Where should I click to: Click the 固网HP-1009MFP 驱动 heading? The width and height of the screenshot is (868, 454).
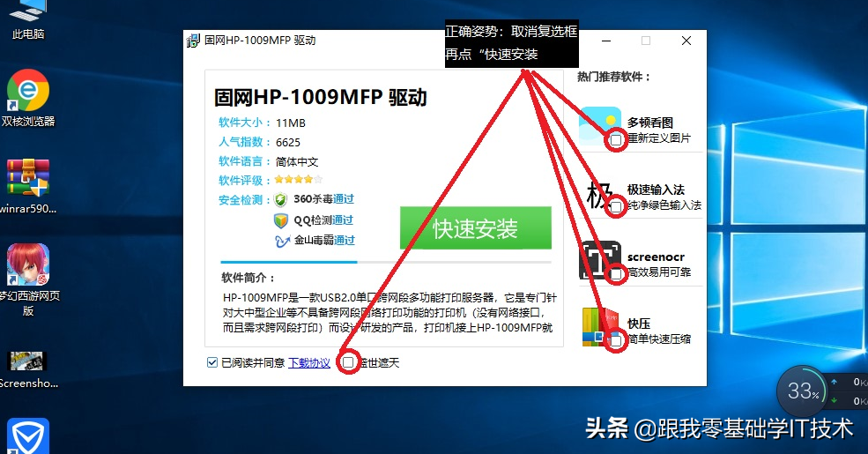(321, 98)
